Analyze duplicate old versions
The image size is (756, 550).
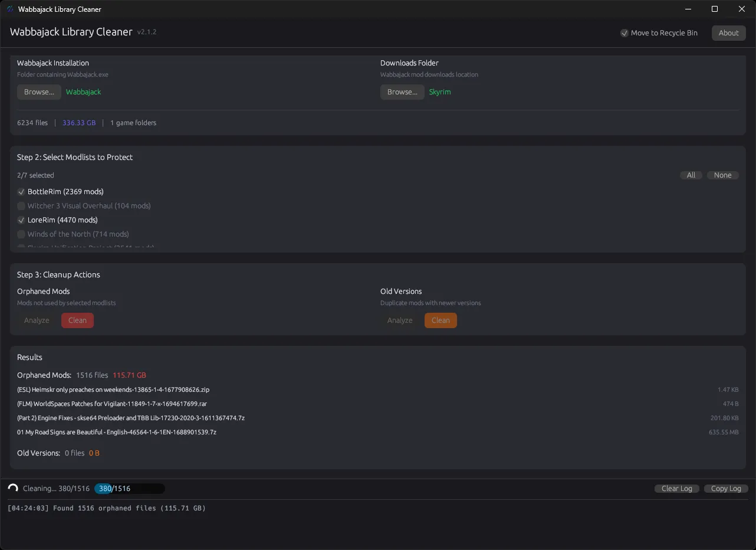(x=399, y=320)
